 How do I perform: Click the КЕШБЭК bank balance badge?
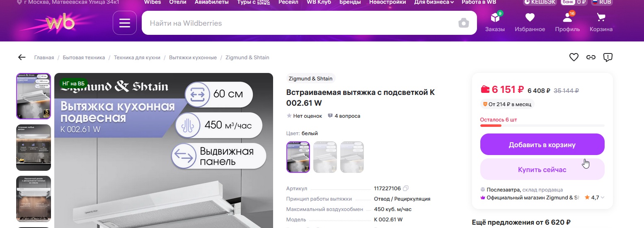pyautogui.click(x=541, y=2)
